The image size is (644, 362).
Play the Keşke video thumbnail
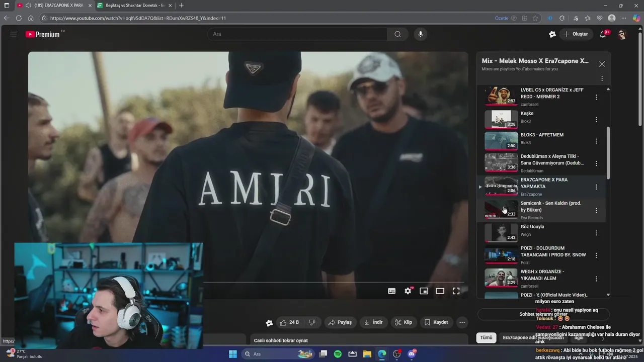501,119
